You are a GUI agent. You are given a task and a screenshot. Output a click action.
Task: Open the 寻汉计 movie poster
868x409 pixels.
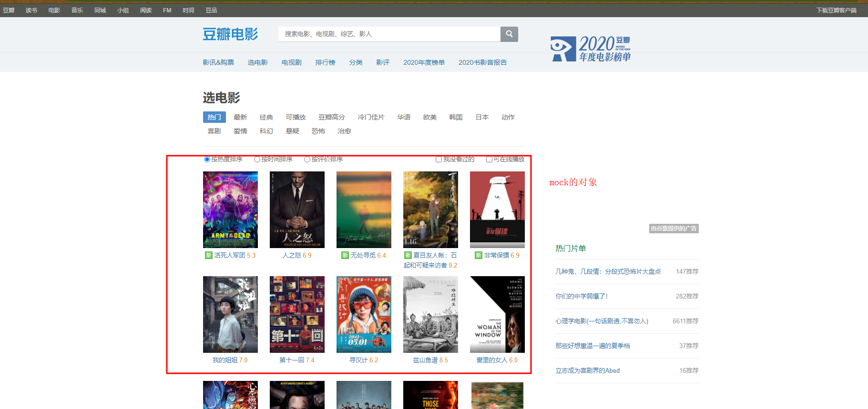tap(364, 314)
